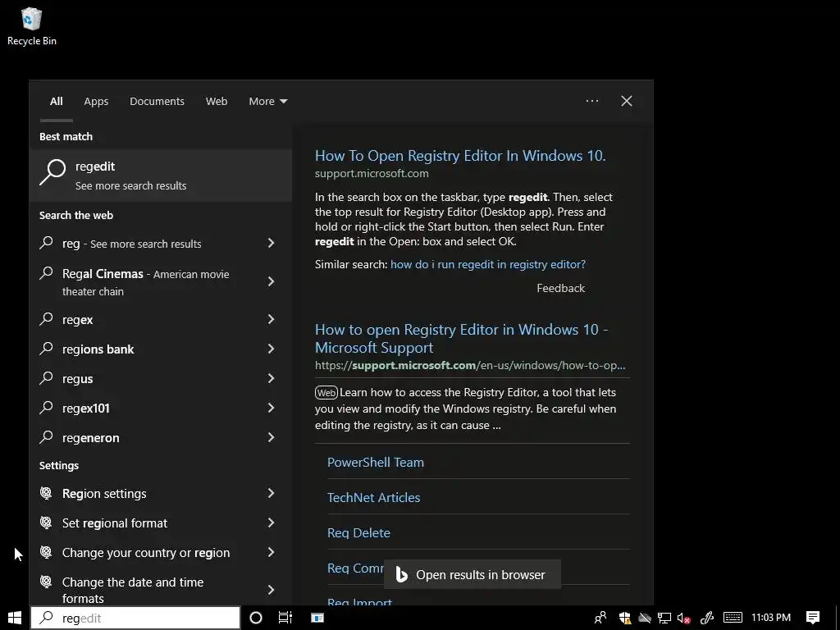Click the settings icon beside Region settings
The width and height of the screenshot is (840, 630).
tap(46, 493)
